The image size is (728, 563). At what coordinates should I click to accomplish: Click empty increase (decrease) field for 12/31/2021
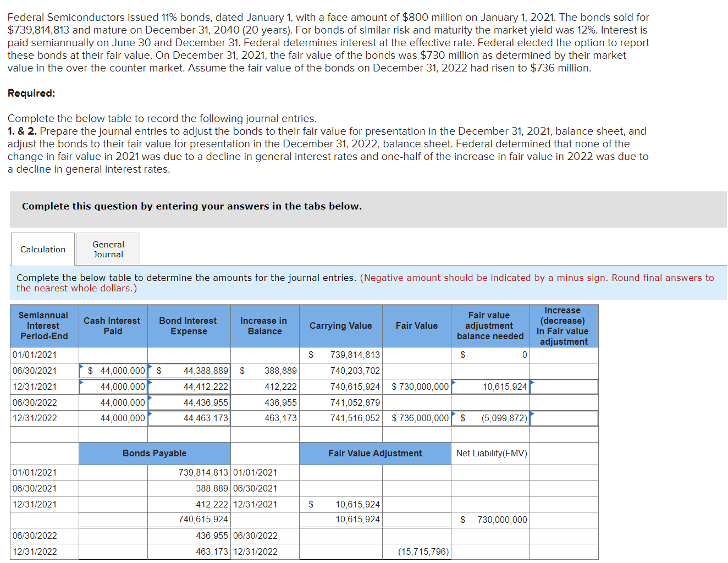click(564, 387)
